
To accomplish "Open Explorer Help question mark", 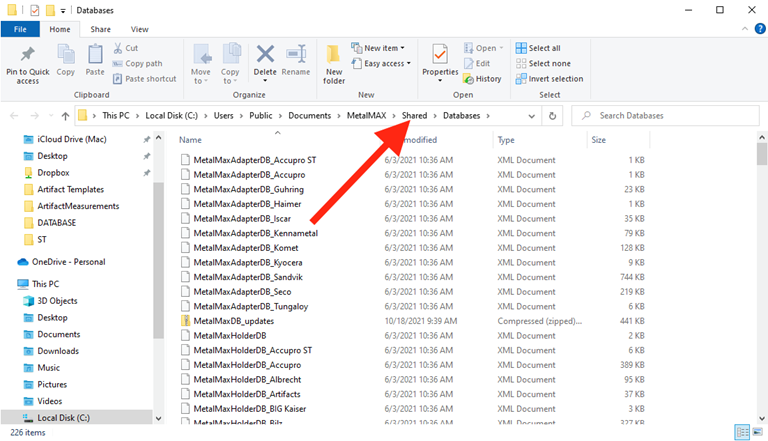I will click(x=760, y=28).
